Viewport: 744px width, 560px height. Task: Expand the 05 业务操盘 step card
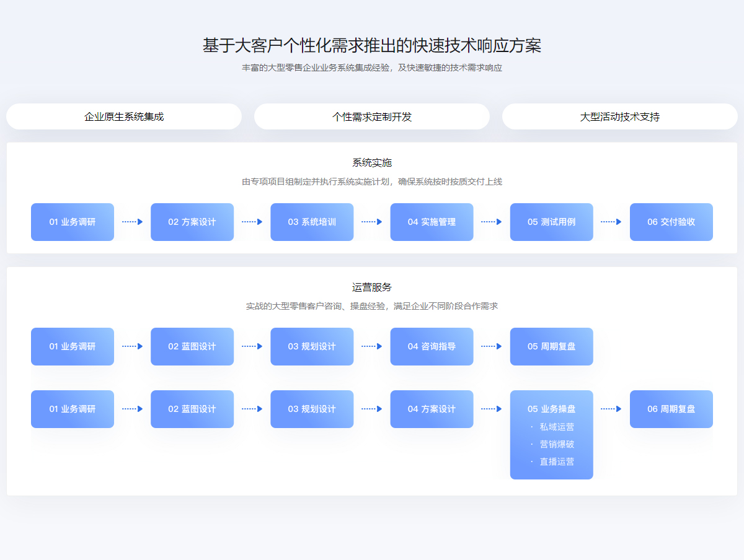552,435
